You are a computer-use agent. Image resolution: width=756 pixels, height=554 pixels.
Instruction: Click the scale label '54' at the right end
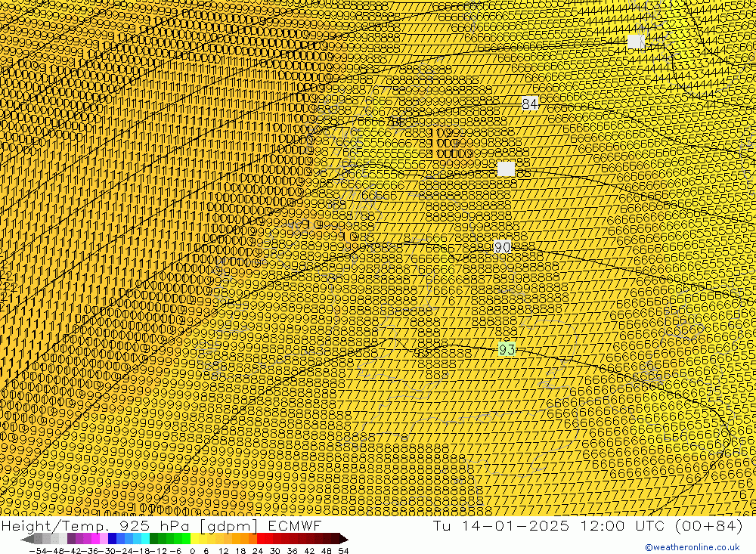343,551
